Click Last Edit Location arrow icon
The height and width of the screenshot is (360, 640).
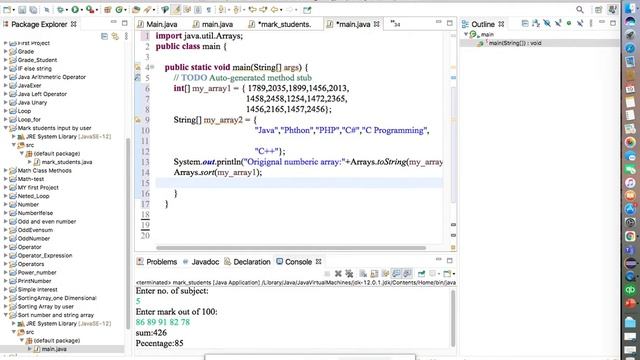252,9
